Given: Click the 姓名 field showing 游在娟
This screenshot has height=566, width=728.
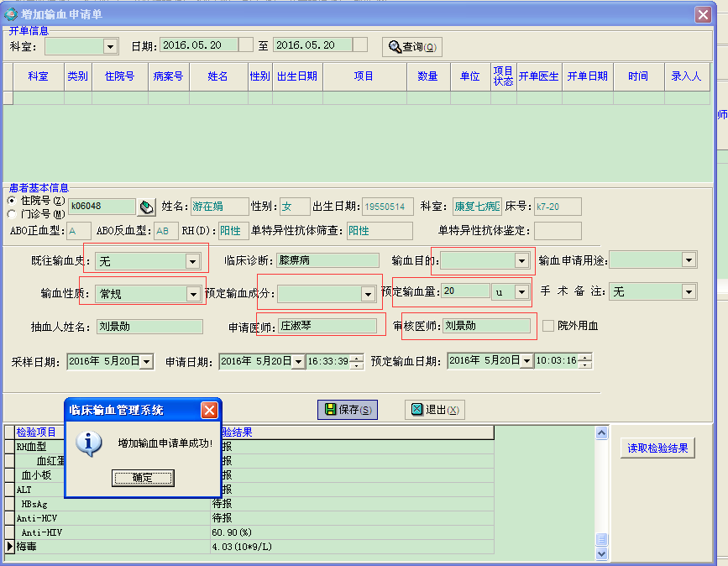Looking at the screenshot, I should click(219, 207).
